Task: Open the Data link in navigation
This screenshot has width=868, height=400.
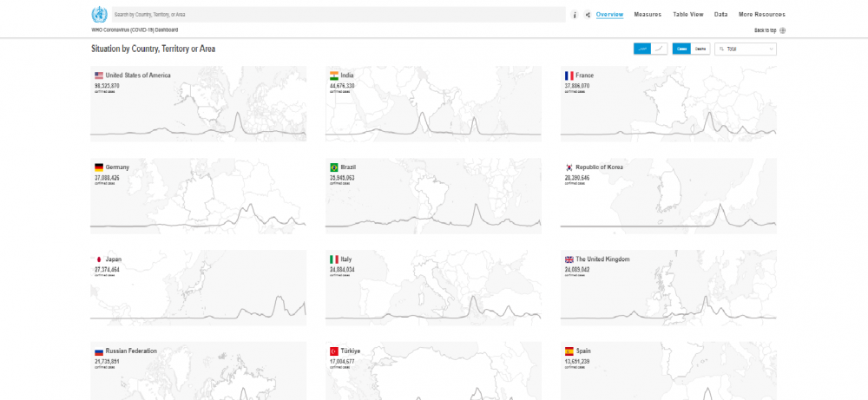Action: click(721, 15)
